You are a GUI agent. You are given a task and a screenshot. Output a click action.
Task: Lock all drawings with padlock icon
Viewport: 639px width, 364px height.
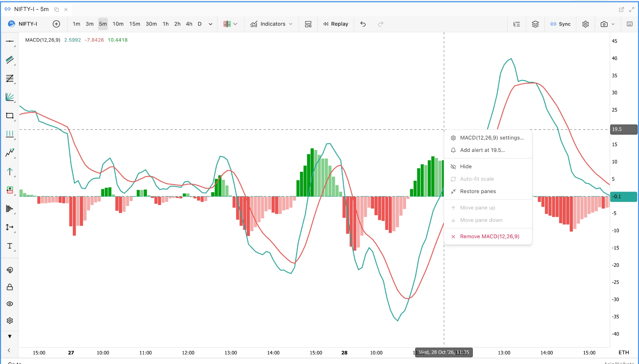click(10, 287)
